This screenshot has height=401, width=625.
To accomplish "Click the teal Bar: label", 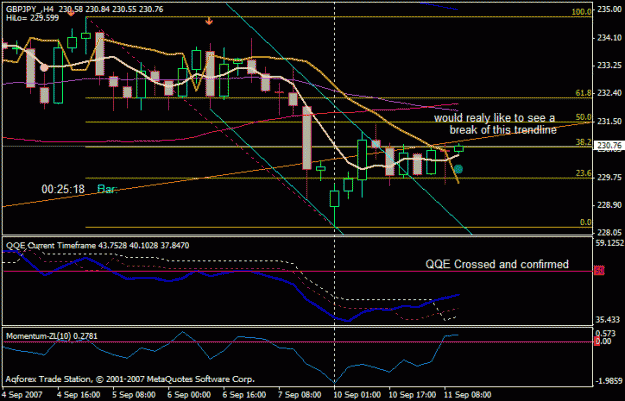I will click(x=107, y=189).
